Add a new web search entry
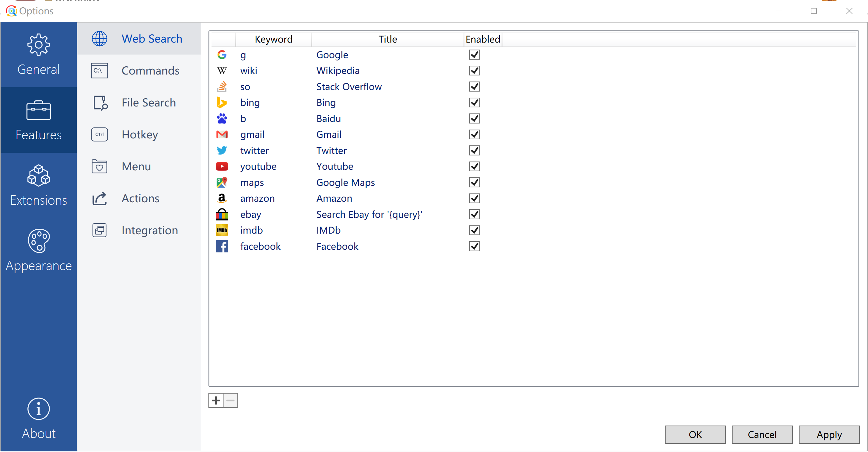The width and height of the screenshot is (868, 452). click(216, 401)
